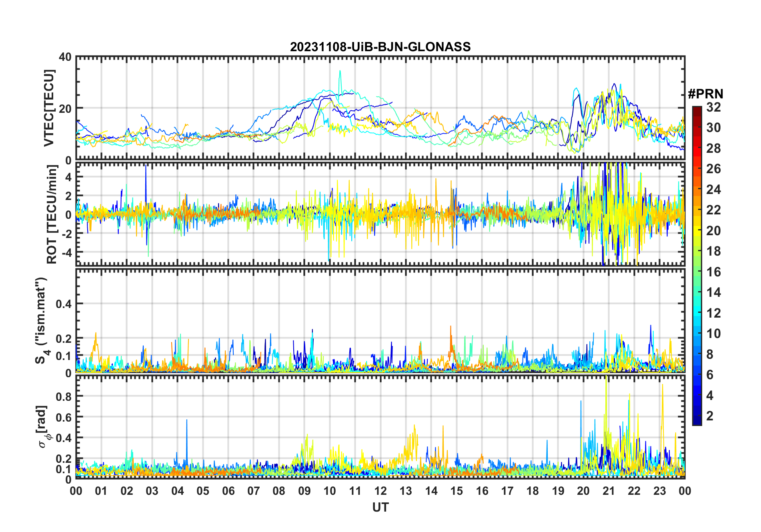Select colorbar tick label 26
The height and width of the screenshot is (532, 761).
713,169
